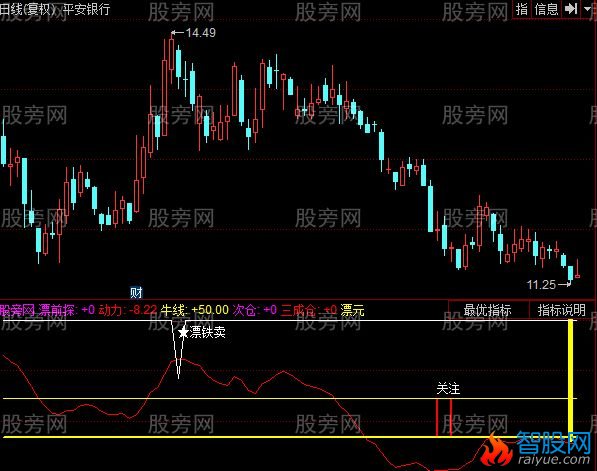Click the star sell signal icon
This screenshot has width=597, height=471.
pos(183,333)
